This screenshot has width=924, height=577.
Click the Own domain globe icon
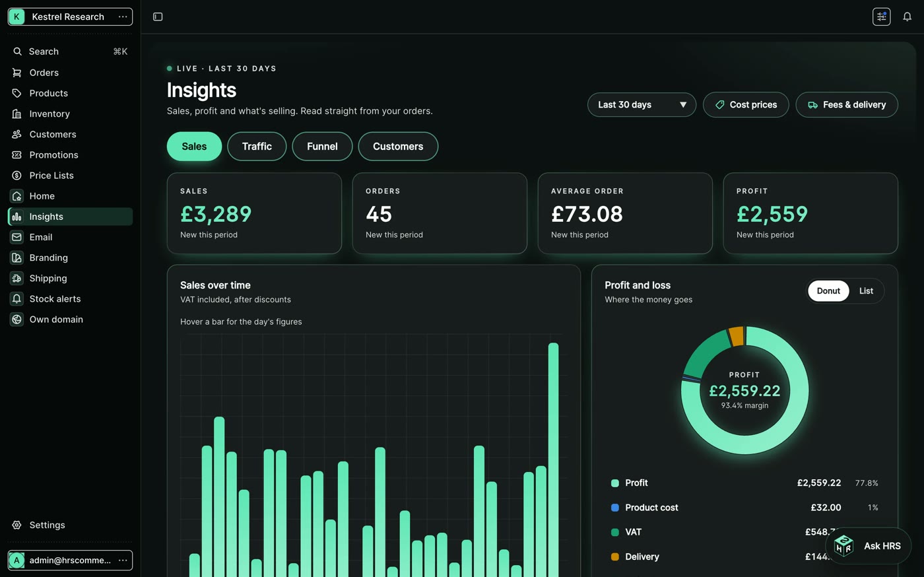[17, 319]
